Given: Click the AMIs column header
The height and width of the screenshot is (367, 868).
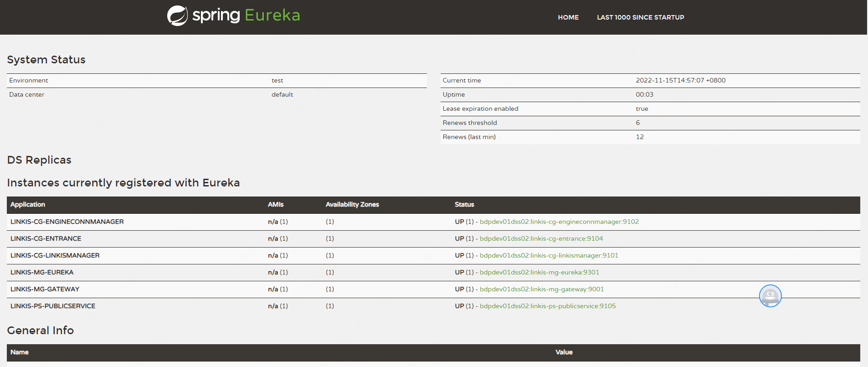Looking at the screenshot, I should pos(276,205).
